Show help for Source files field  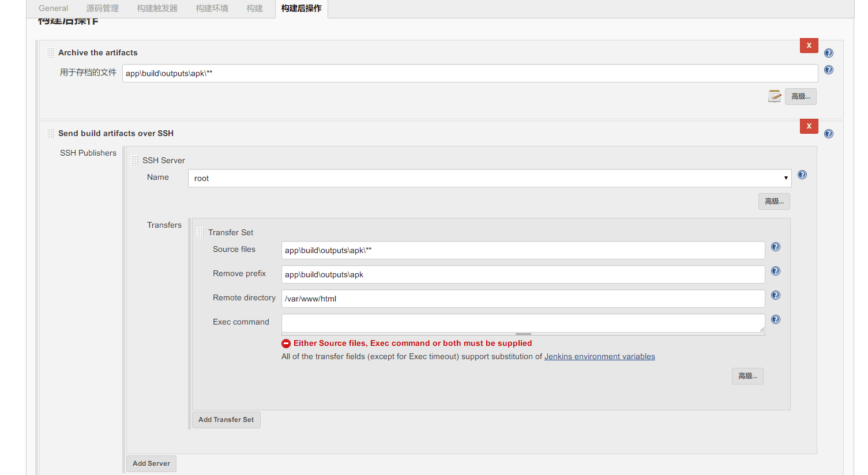(776, 247)
